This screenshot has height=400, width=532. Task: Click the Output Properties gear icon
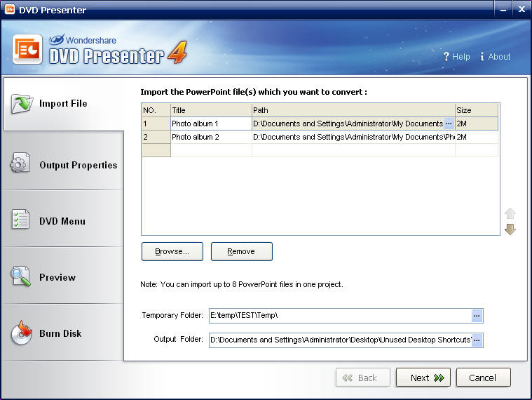[x=20, y=163]
